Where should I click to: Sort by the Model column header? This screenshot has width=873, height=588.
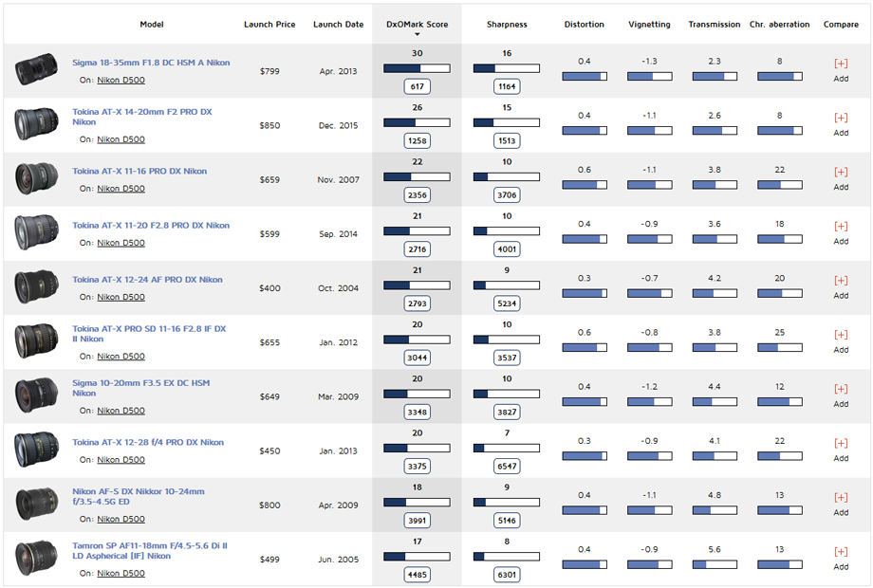tap(152, 25)
